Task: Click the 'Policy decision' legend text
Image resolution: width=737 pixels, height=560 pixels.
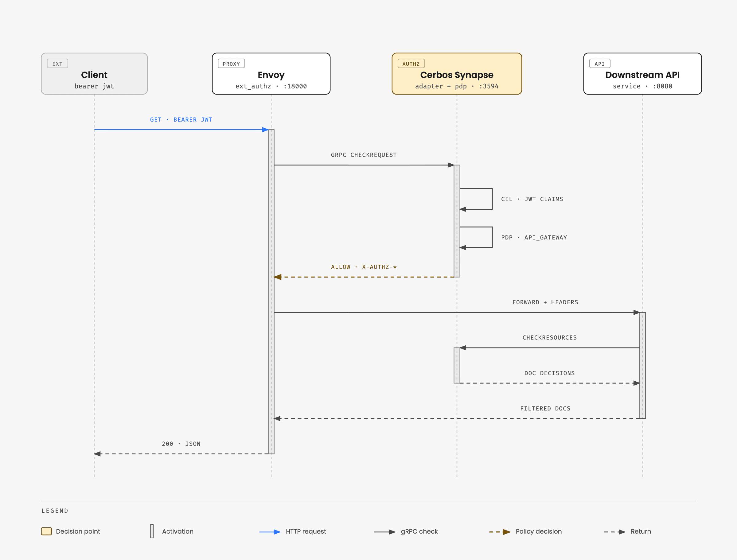Action: (x=539, y=531)
